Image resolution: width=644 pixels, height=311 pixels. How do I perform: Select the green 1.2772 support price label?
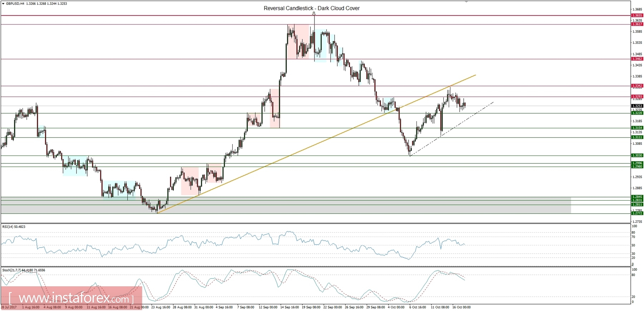click(x=637, y=213)
